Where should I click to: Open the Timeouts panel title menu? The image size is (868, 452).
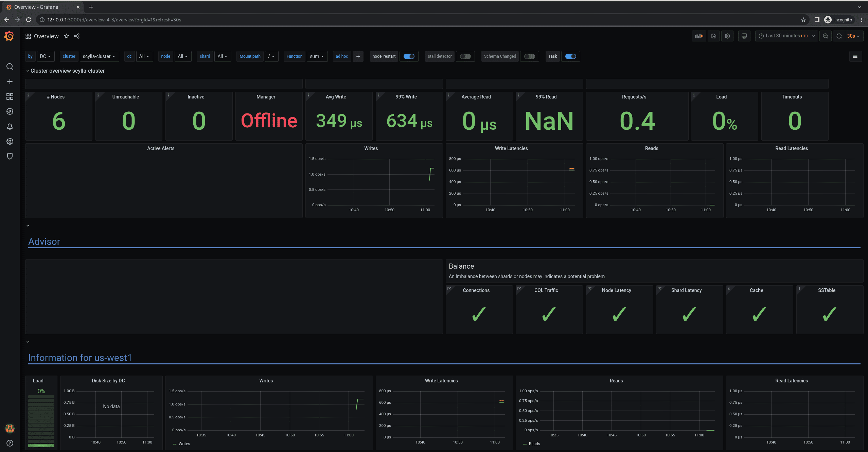(792, 97)
